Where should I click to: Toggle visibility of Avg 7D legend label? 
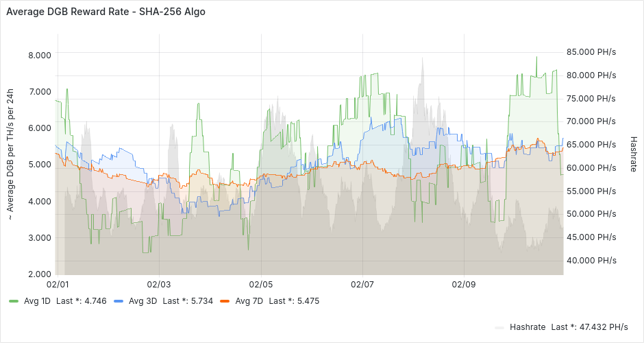[249, 301]
